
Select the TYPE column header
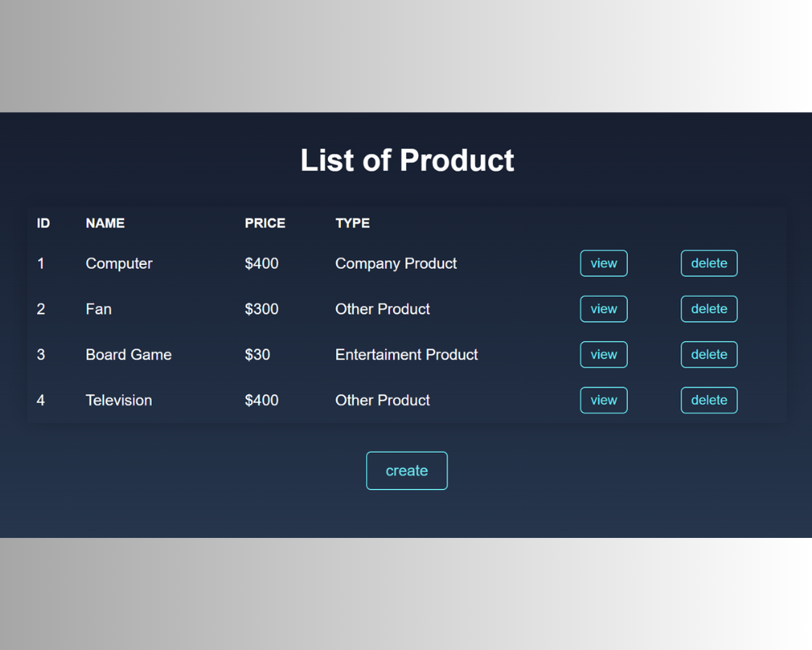pos(352,223)
